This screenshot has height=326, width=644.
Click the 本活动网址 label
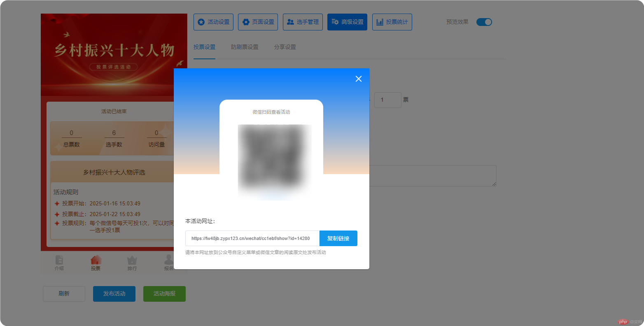pyautogui.click(x=200, y=221)
